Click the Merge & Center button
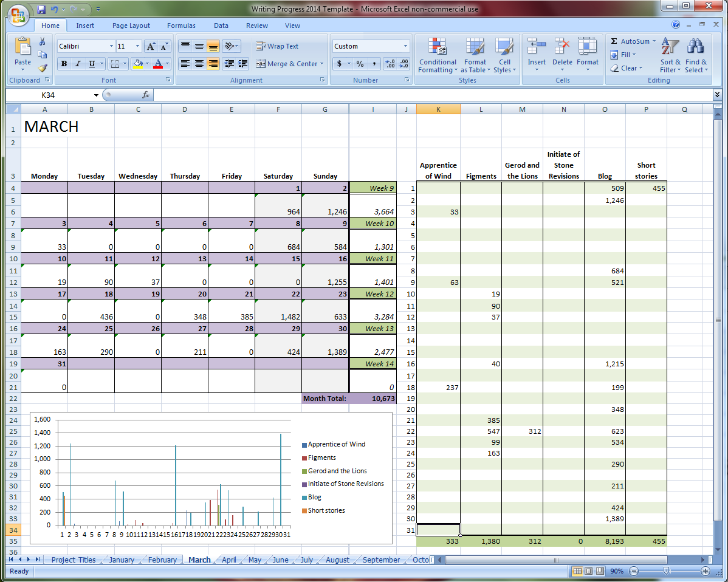Viewport: 728px width, 582px height. tap(289, 64)
